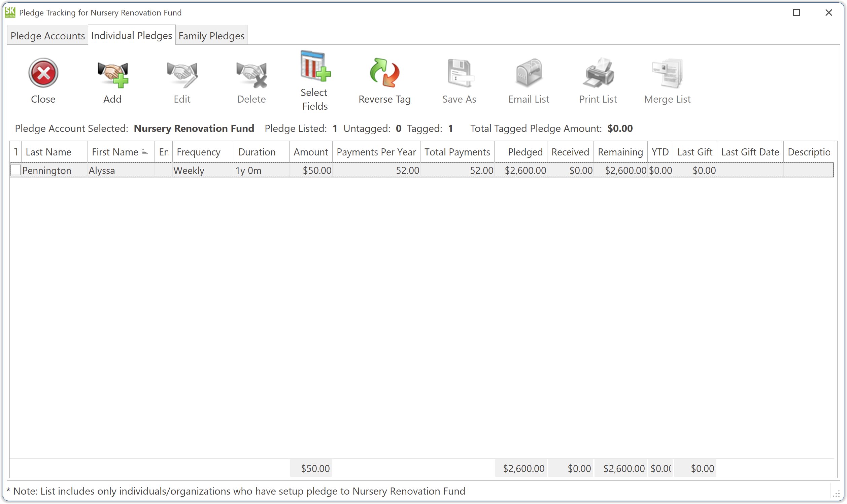Sort by Frequency column header

point(199,152)
